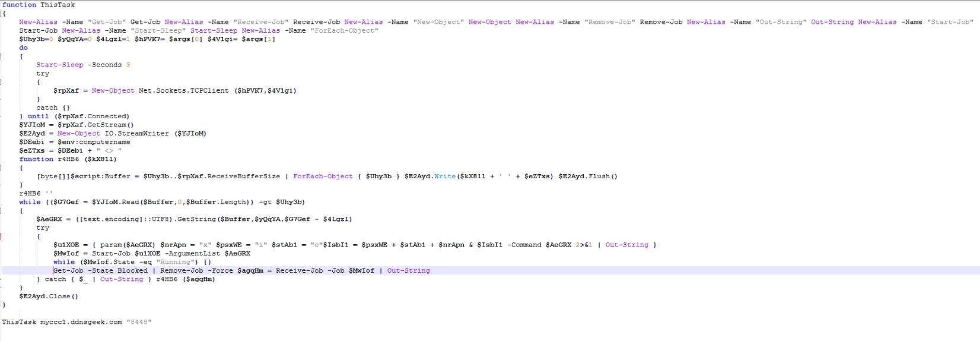Click Blocked in the highlighted line
Viewport: 980px width, 341px height.
pyautogui.click(x=133, y=271)
